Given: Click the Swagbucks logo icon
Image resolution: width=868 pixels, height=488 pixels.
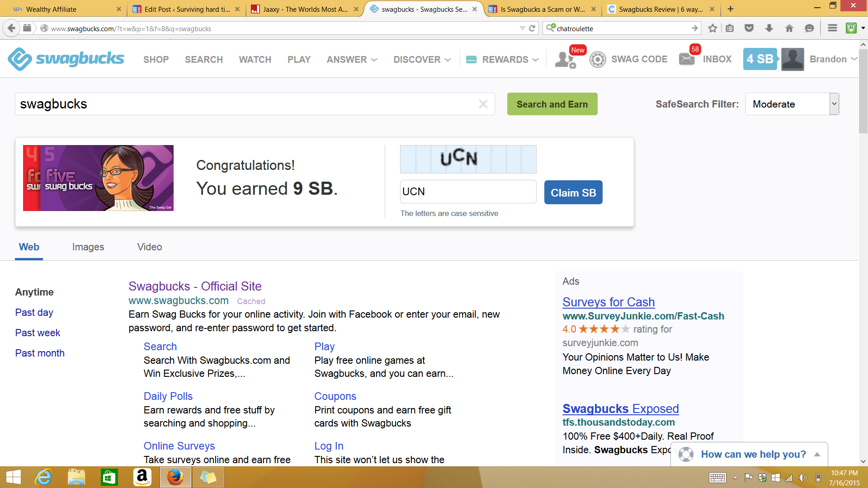Looking at the screenshot, I should [19, 59].
